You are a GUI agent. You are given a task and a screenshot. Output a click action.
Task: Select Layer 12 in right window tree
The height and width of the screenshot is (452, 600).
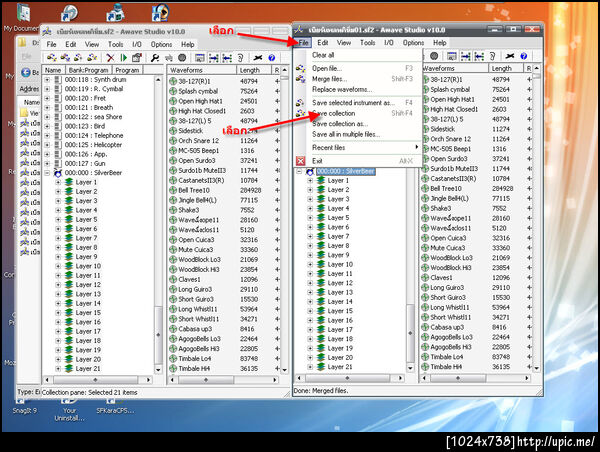tap(340, 283)
